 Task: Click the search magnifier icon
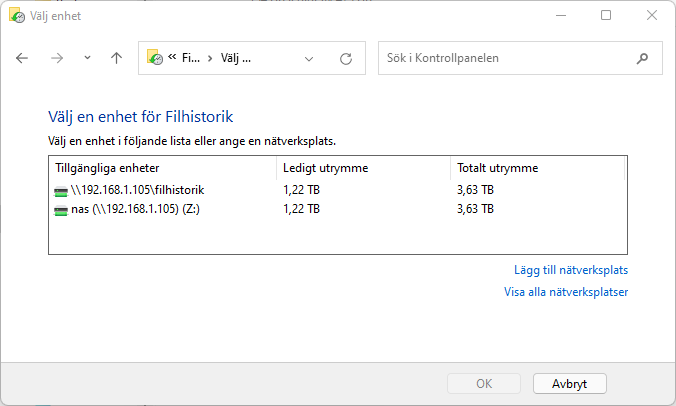(x=642, y=58)
